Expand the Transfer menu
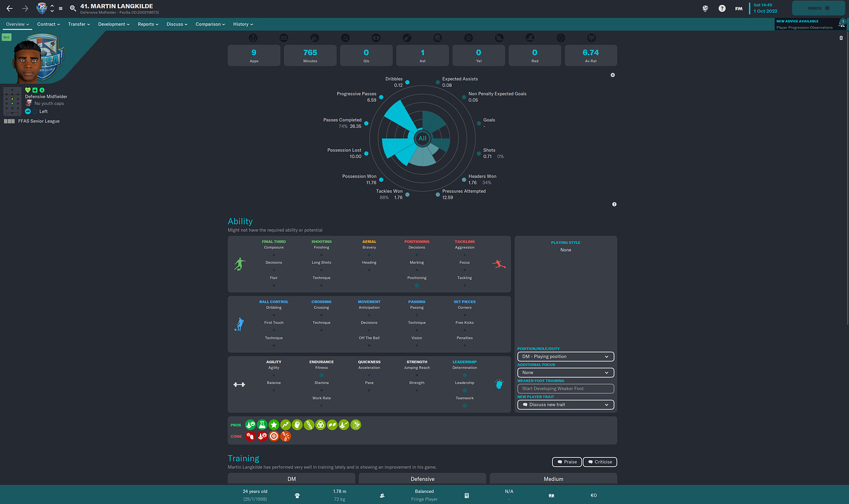Screen dimensions: 849x504 (79, 24)
